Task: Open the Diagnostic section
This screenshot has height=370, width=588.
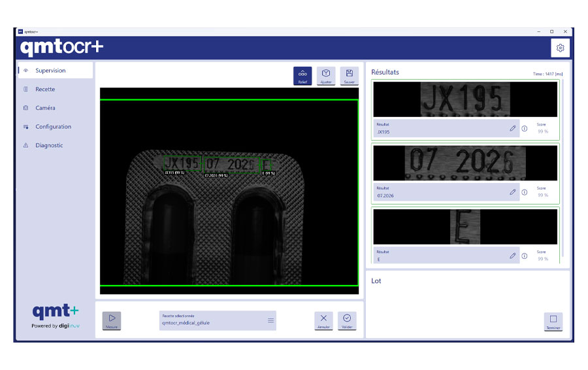Action: point(49,145)
